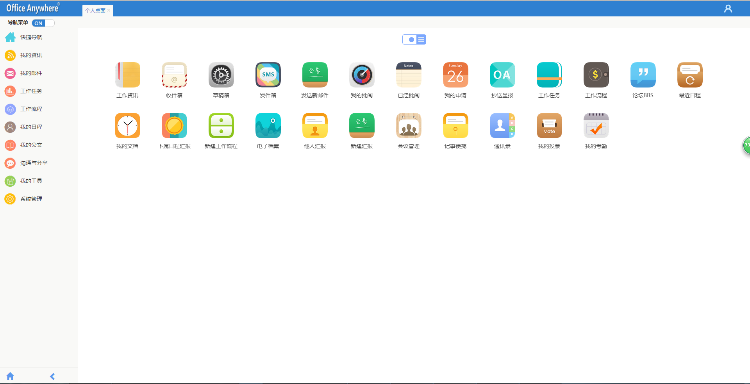
Task: Turn off the navigation menu ON switch
Action: pyautogui.click(x=43, y=23)
